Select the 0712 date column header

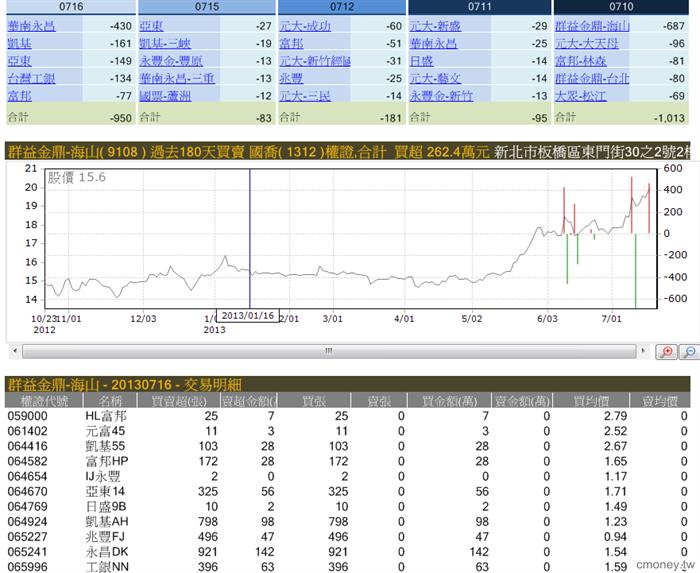[x=342, y=7]
